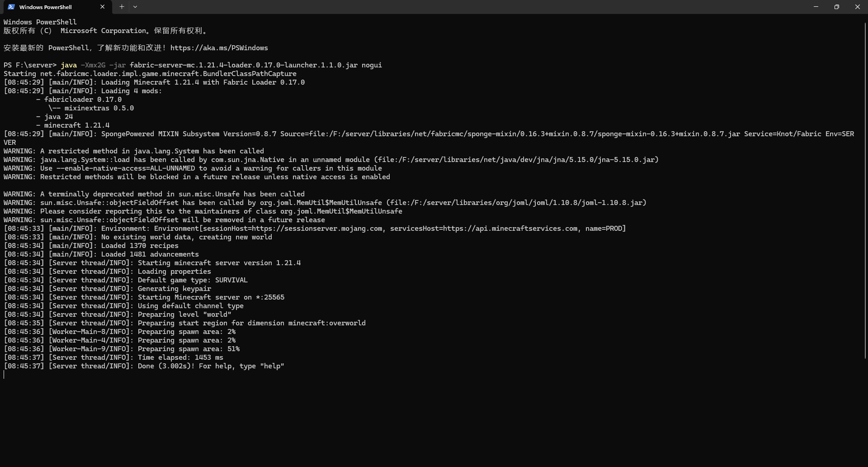Click the vertical scrollbar thumb

click(x=865, y=190)
